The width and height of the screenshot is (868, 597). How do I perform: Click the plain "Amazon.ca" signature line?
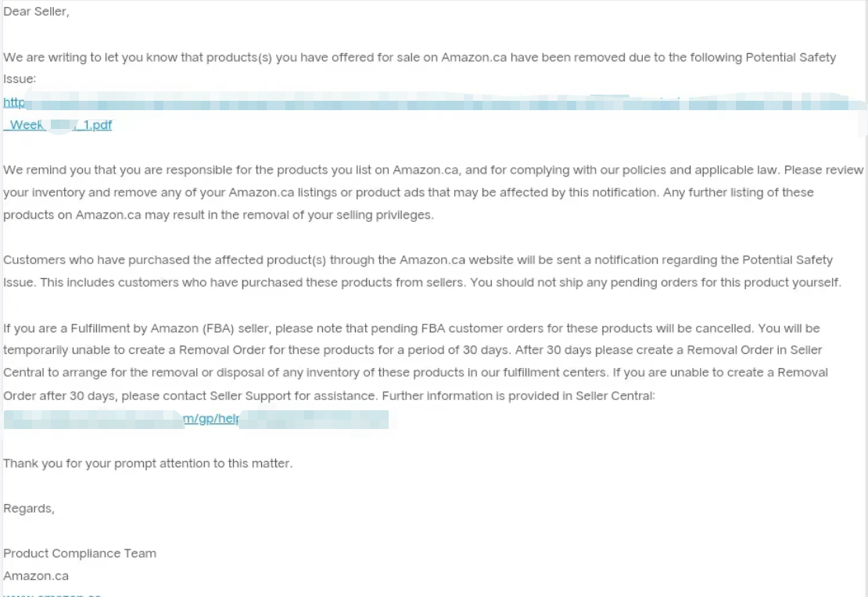point(36,576)
